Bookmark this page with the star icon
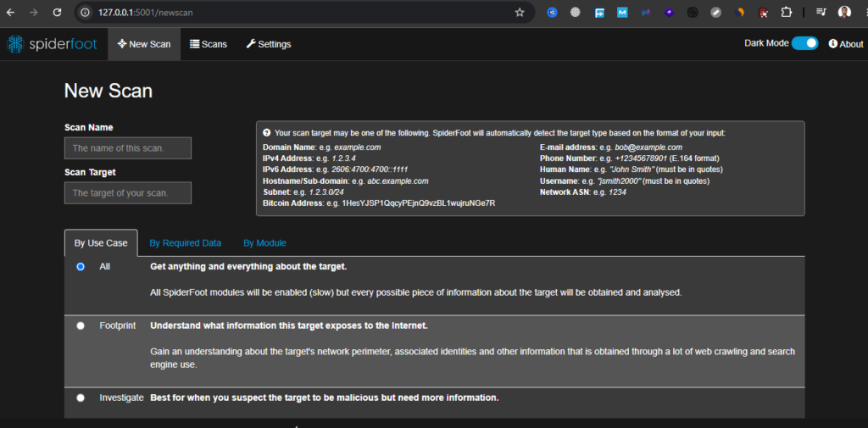This screenshot has width=868, height=428. click(x=520, y=12)
